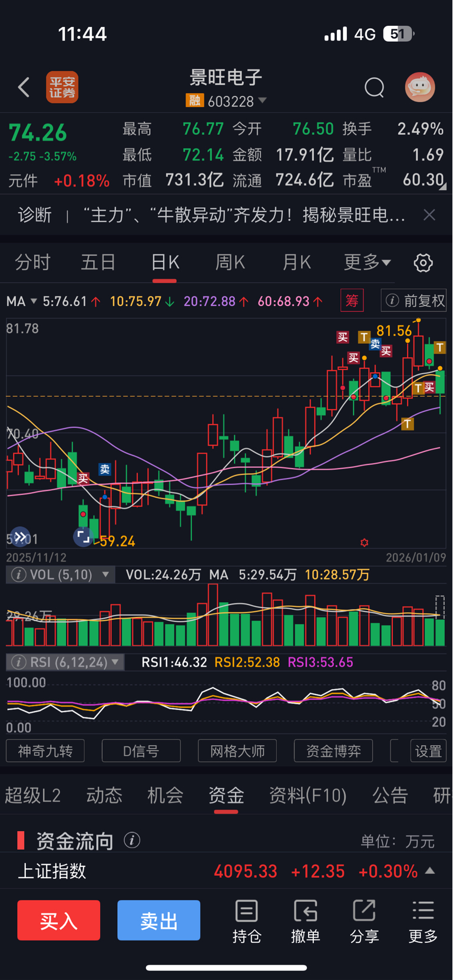Expand stock code 603228 dropdown
Viewport: 453px width, 980px height.
click(263, 101)
